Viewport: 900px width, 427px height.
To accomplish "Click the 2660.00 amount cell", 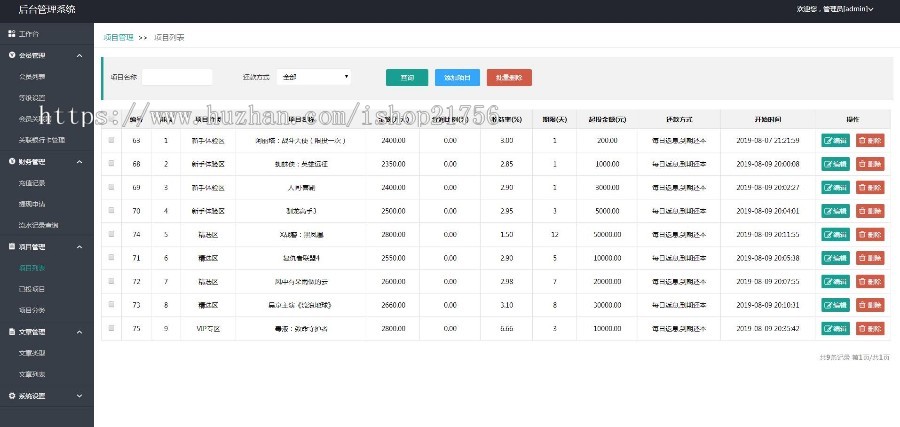I will click(393, 305).
